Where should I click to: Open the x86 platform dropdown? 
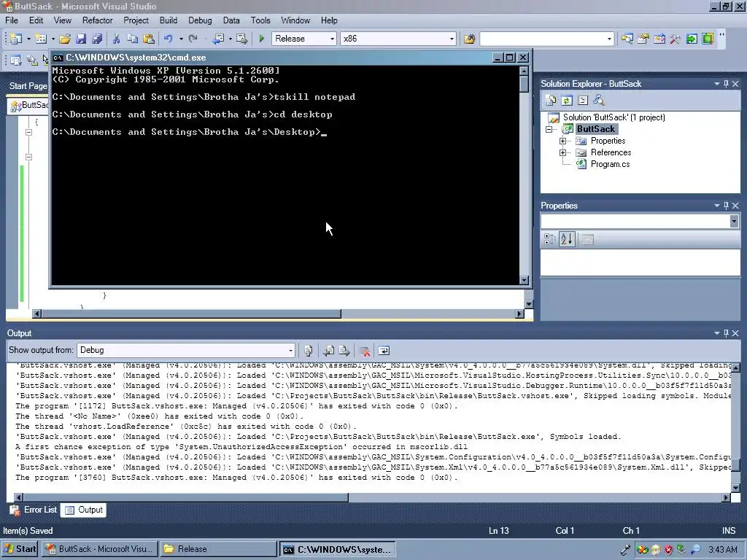pyautogui.click(x=452, y=39)
